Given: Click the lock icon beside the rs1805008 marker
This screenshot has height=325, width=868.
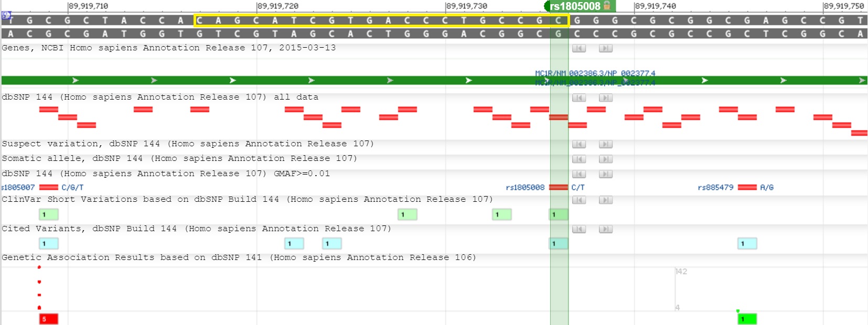Looking at the screenshot, I should pos(607,6).
